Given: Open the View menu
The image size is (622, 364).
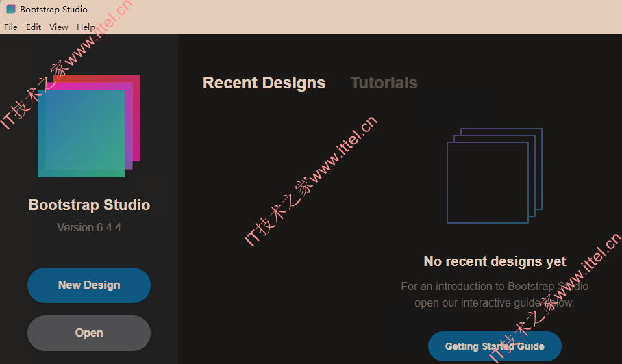Looking at the screenshot, I should click(58, 27).
